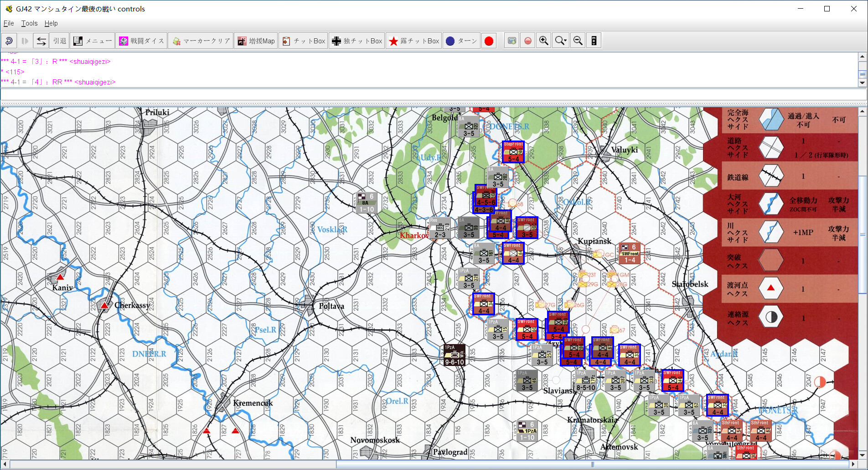
Task: Click the Valuyki city label on map
Action: pos(625,150)
